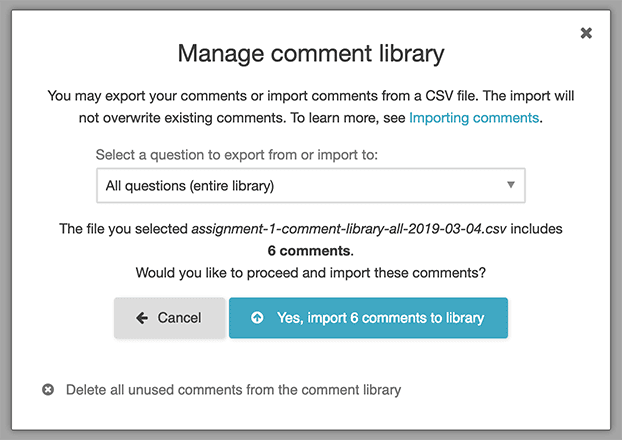Open the All questions (entire library) dropdown
Image resolution: width=622 pixels, height=440 pixels.
pyautogui.click(x=310, y=185)
